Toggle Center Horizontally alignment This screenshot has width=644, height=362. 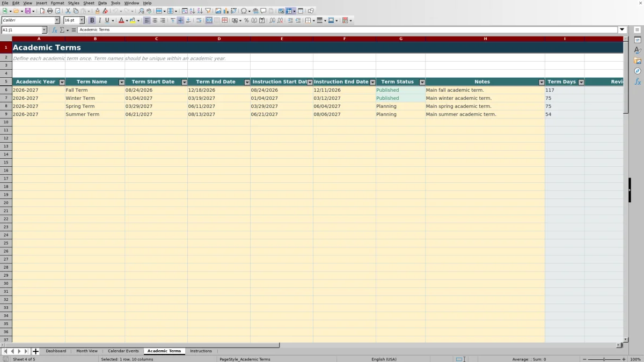(x=155, y=20)
